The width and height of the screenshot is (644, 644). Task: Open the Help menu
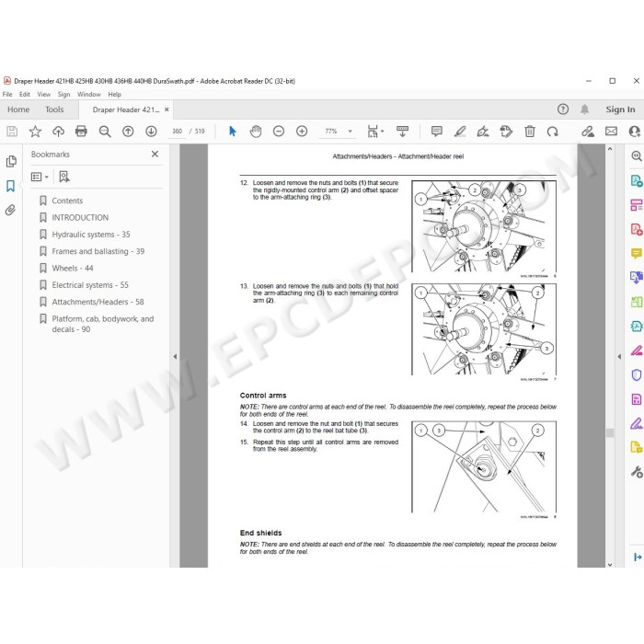point(115,95)
